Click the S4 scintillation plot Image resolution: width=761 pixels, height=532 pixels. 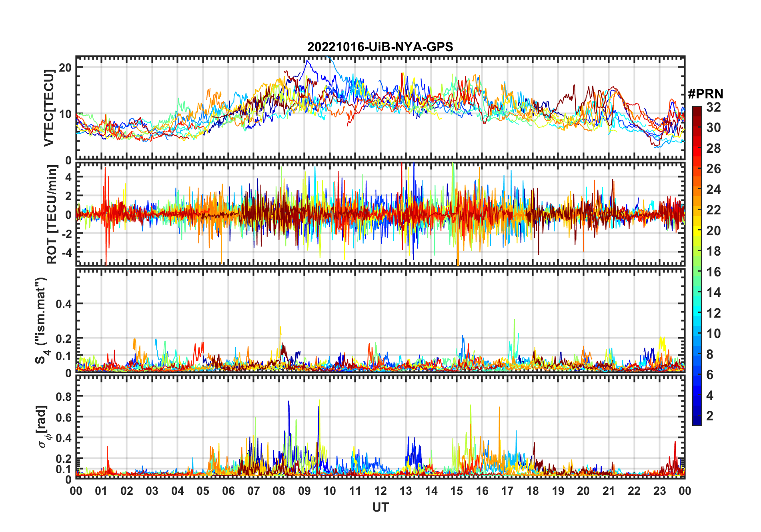[380, 321]
